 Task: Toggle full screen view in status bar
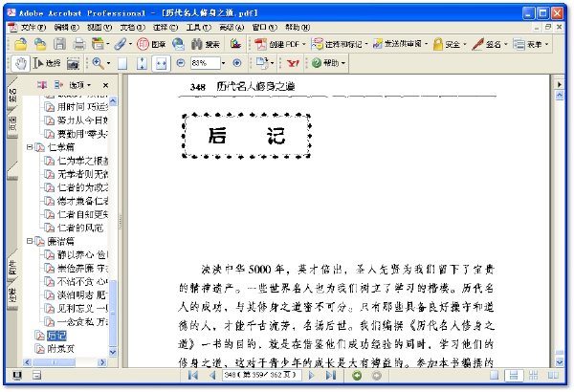17,375
